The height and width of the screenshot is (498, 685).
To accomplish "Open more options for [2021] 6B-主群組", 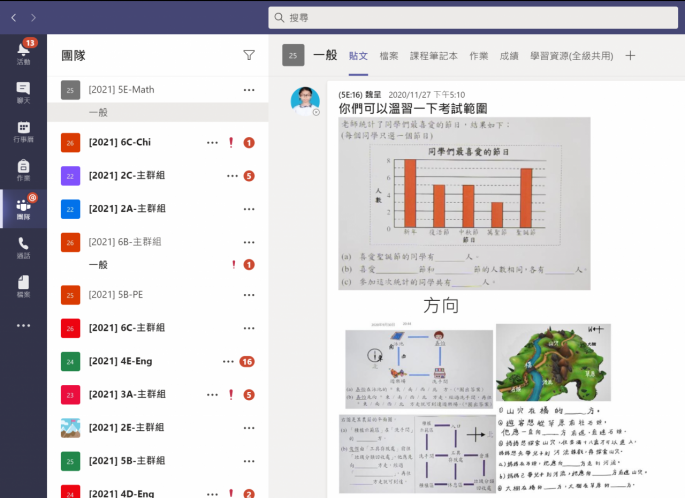I will point(249,242).
